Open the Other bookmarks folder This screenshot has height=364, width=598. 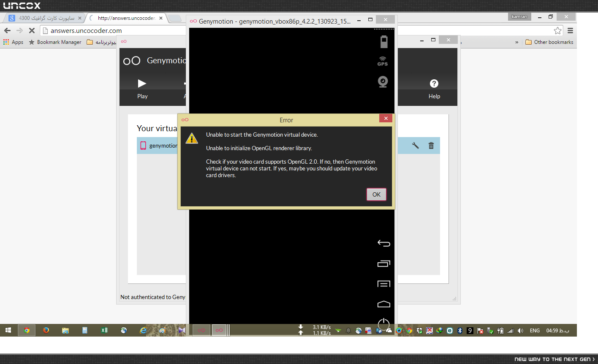(x=549, y=42)
